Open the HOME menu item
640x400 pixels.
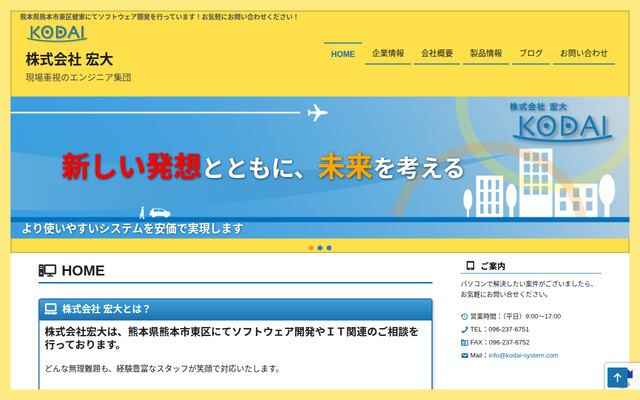click(x=343, y=54)
